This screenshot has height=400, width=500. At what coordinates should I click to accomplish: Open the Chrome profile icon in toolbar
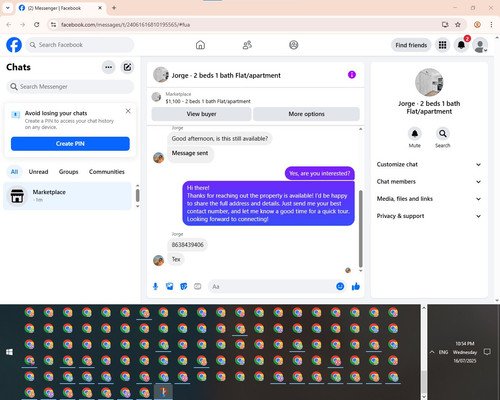(477, 25)
